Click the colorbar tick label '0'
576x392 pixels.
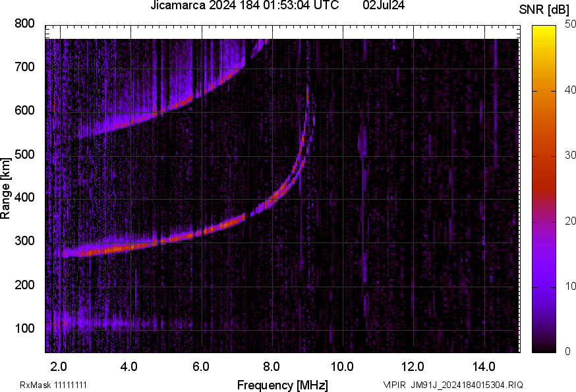point(567,352)
